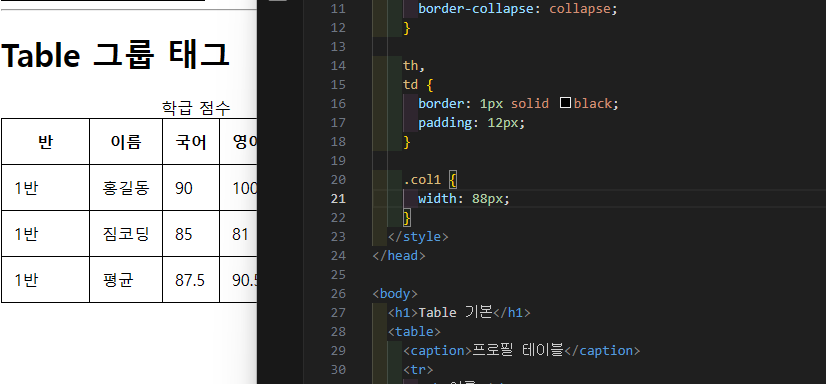Click the "1반" cell in the 홍길동 row
Viewport: 826px width, 384px height.
[46, 188]
